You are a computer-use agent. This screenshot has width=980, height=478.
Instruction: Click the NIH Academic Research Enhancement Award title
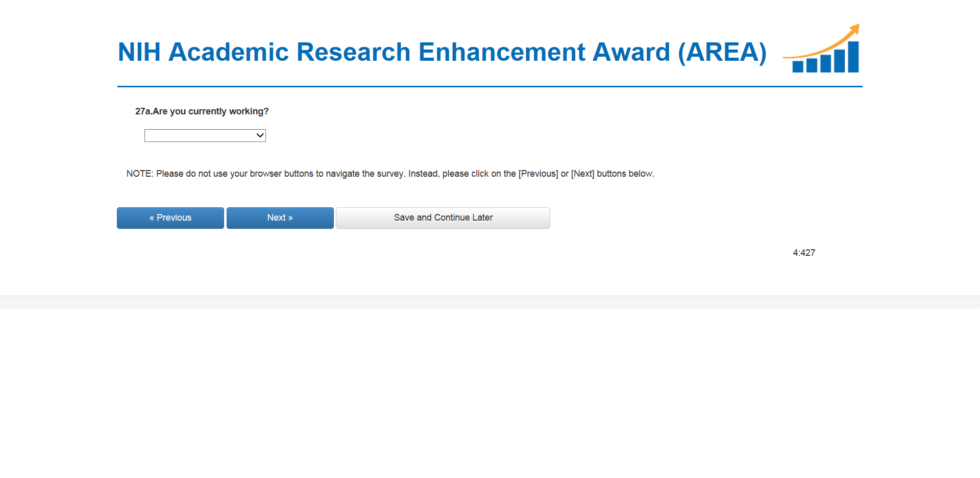coord(442,52)
